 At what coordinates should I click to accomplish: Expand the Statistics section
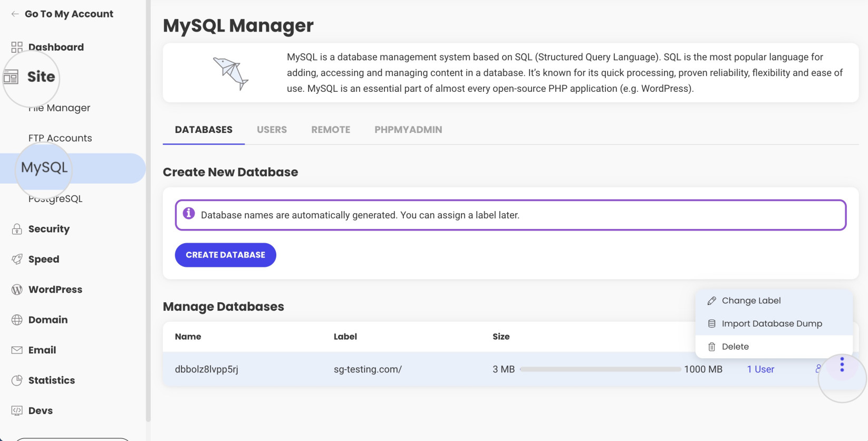(x=52, y=380)
